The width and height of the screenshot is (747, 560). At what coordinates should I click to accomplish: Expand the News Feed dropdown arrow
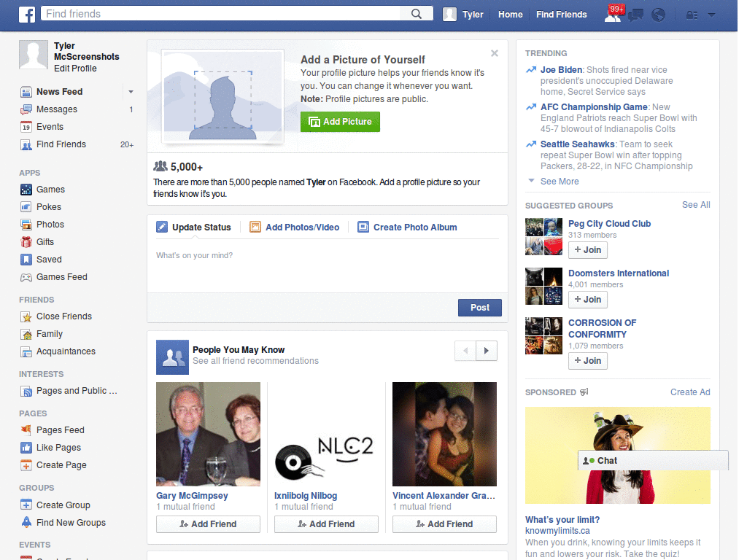pyautogui.click(x=130, y=91)
